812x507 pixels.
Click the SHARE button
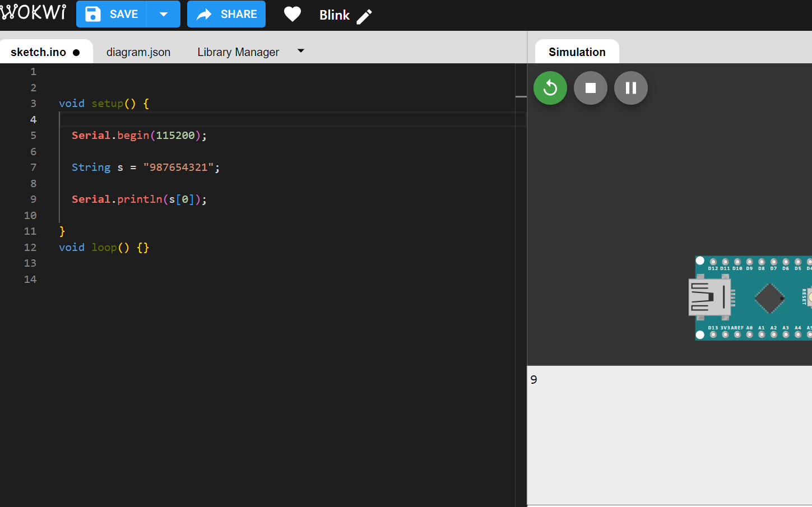(x=226, y=14)
